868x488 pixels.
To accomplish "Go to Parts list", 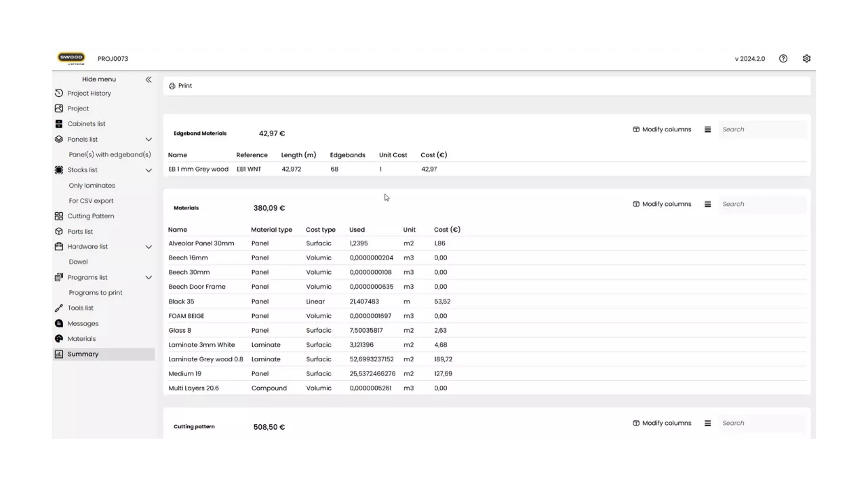I will click(80, 232).
